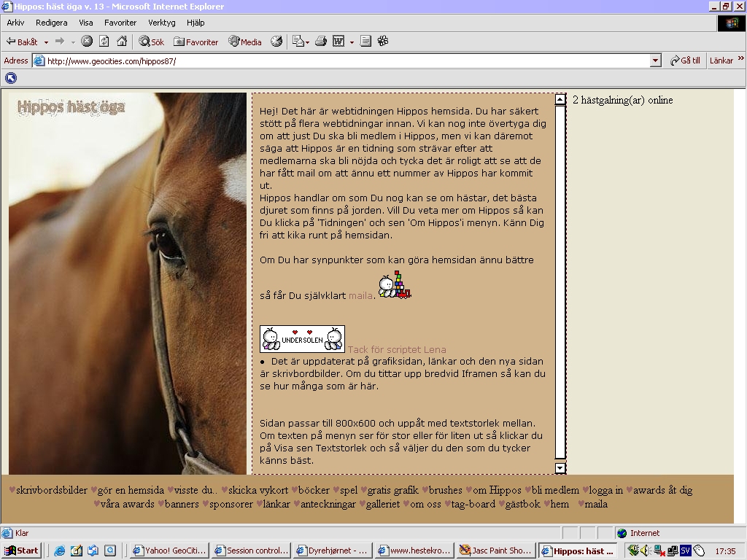The height and width of the screenshot is (560, 747).
Task: Click the blue arrow icon below address bar
Action: pyautogui.click(x=11, y=78)
